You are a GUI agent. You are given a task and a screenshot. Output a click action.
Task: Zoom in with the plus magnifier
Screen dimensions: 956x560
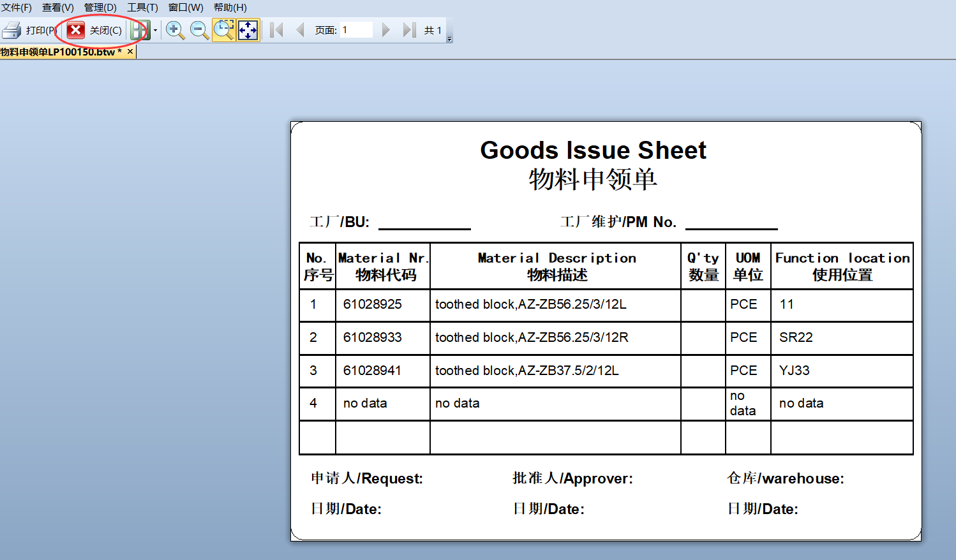pos(175,30)
